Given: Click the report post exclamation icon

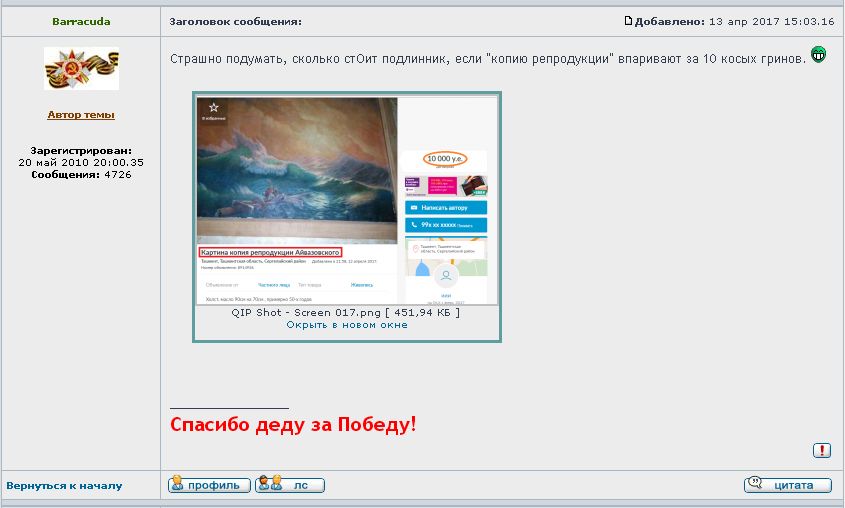Looking at the screenshot, I should (822, 450).
